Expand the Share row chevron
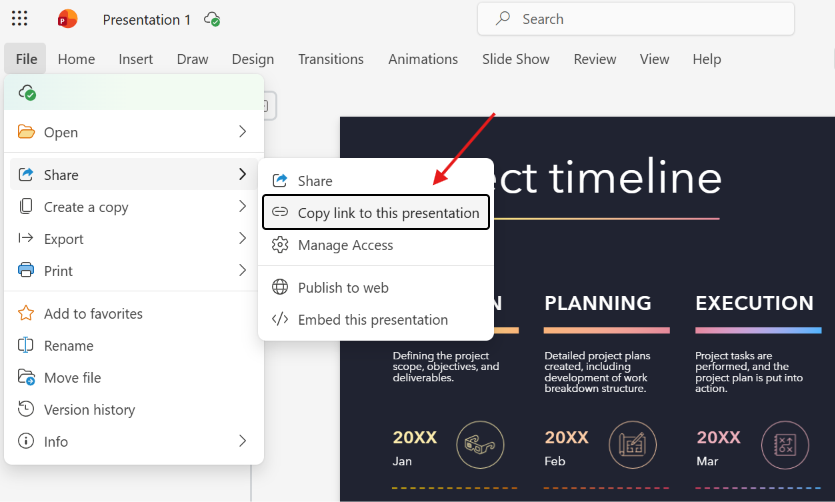Screen dimensions: 835x502 point(242,174)
